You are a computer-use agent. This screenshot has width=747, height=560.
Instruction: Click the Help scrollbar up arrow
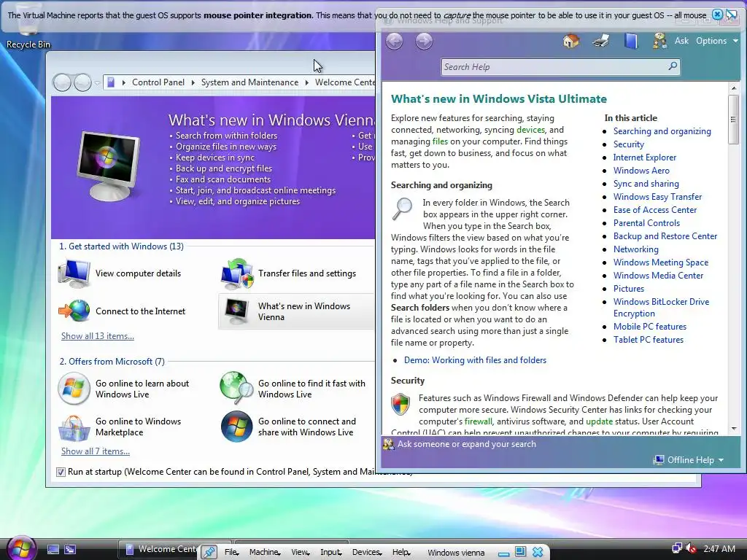click(734, 87)
